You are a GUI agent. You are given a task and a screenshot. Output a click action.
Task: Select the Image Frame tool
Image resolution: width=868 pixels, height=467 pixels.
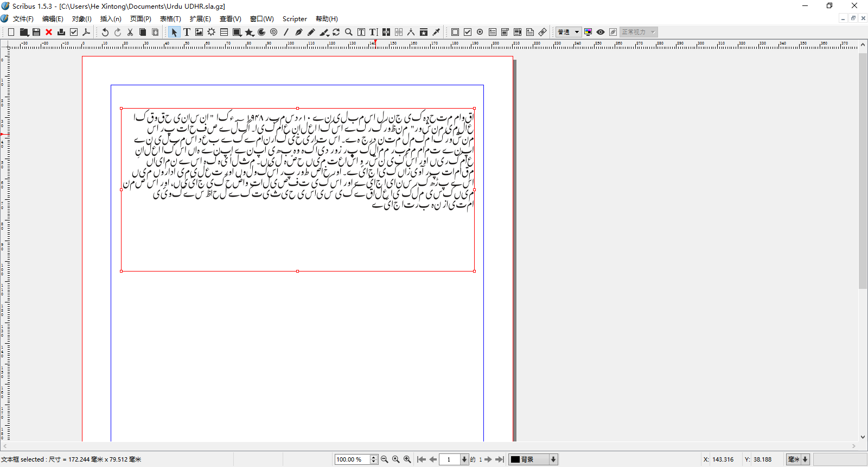tap(199, 32)
